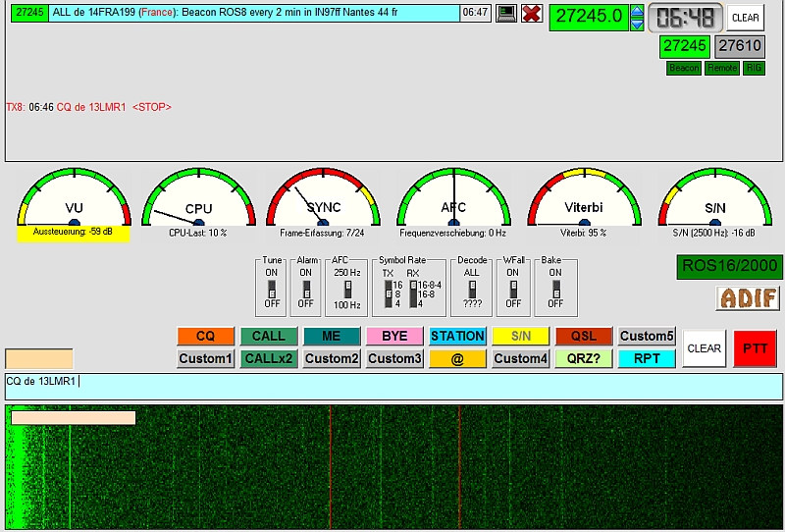Screen dimensions: 785x532
Task: Click the S/N gauge meter
Action: [715, 199]
